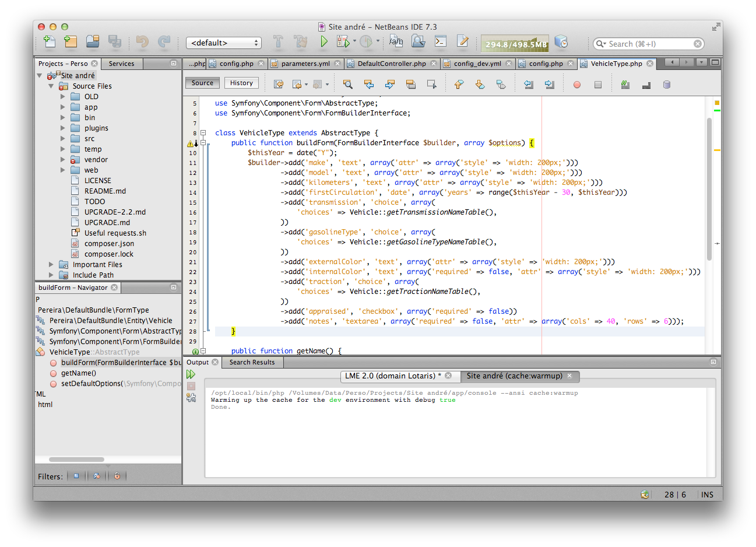Click the Build Project hammer icon
This screenshot has width=756, height=547.
[278, 41]
